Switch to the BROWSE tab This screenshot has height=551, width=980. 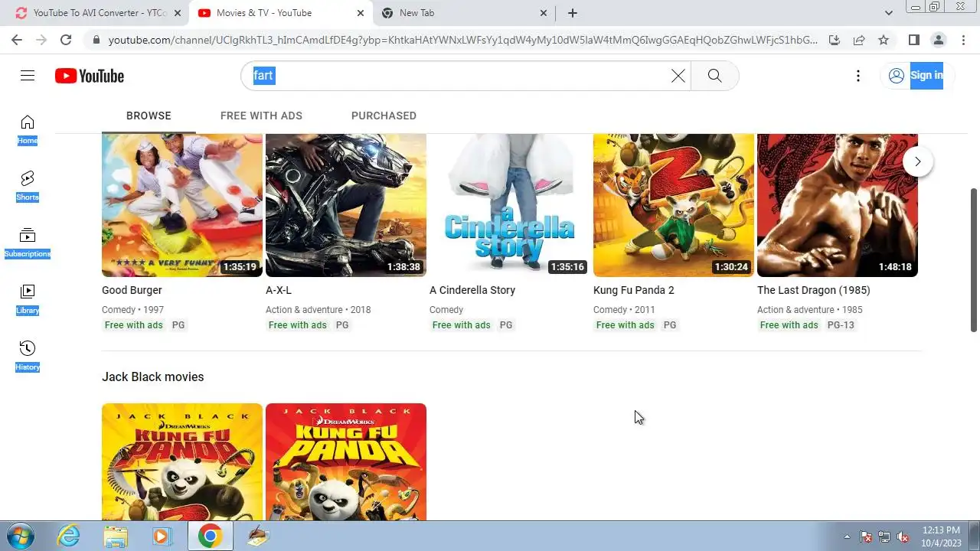pyautogui.click(x=149, y=116)
